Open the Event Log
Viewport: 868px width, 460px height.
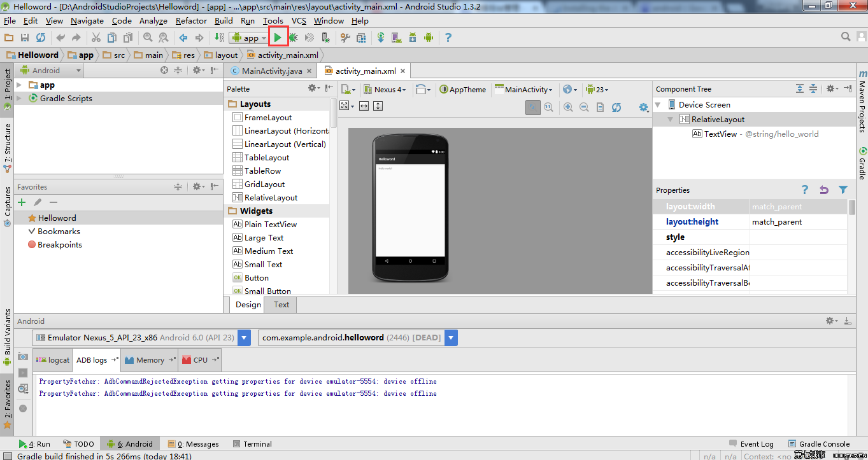point(757,443)
